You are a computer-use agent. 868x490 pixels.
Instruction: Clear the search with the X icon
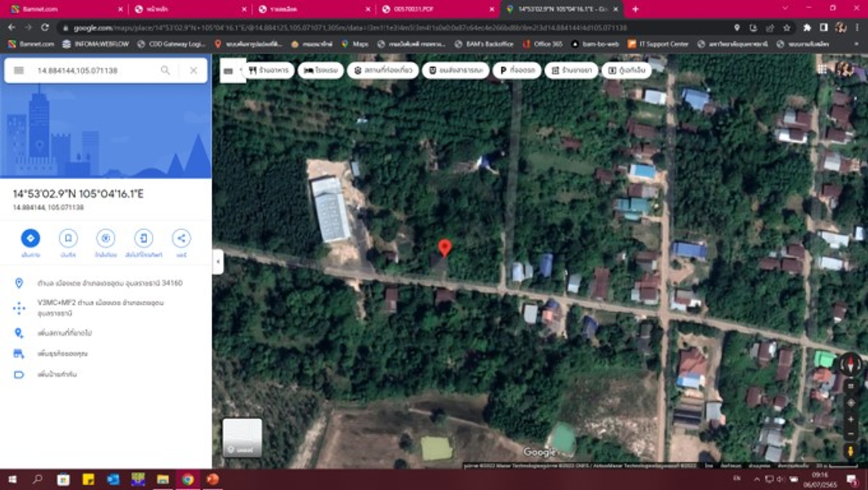point(193,71)
